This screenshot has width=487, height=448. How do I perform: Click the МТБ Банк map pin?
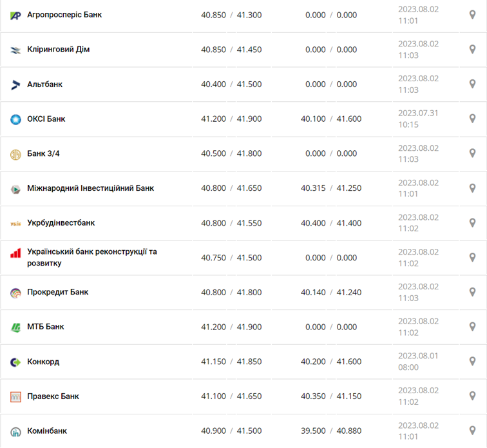tap(472, 327)
